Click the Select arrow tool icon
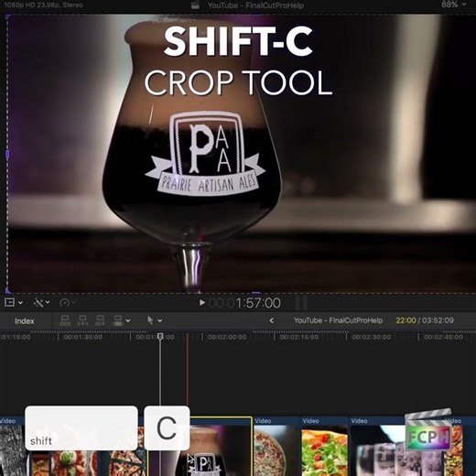The height and width of the screenshot is (476, 476). pyautogui.click(x=150, y=320)
